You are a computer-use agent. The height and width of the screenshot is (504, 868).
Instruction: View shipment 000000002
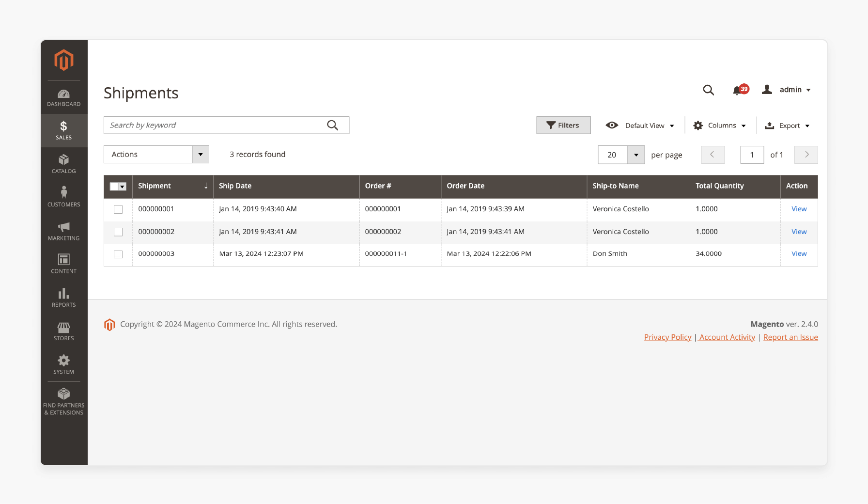click(x=799, y=232)
